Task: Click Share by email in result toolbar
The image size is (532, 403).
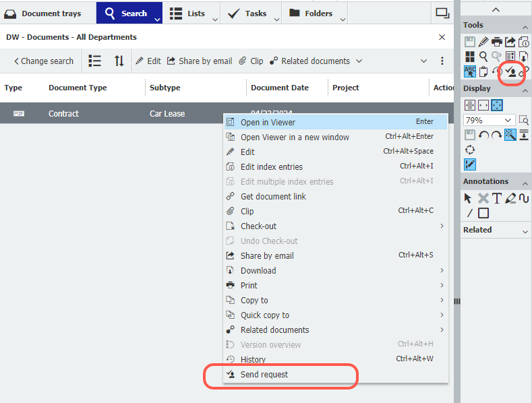Action: 200,61
